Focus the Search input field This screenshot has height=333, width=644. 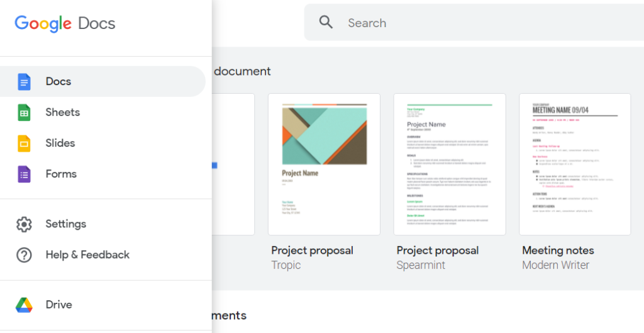[474, 23]
